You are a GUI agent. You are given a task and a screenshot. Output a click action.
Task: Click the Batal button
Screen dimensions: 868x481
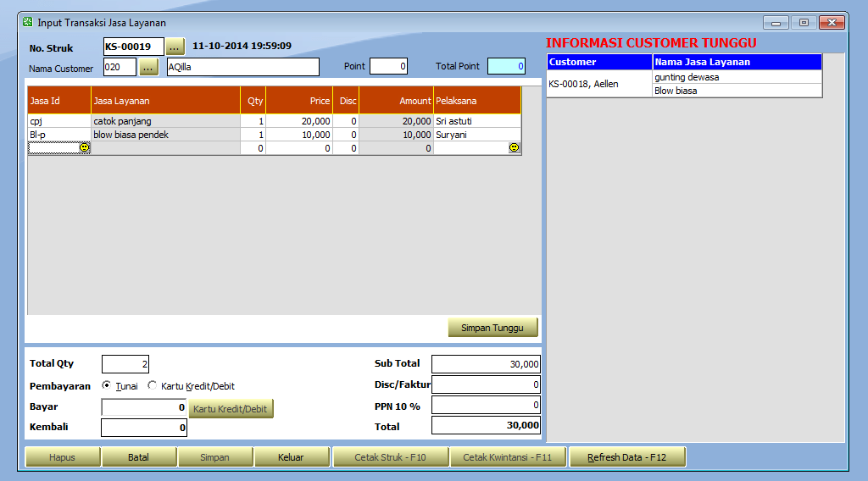[x=139, y=457]
